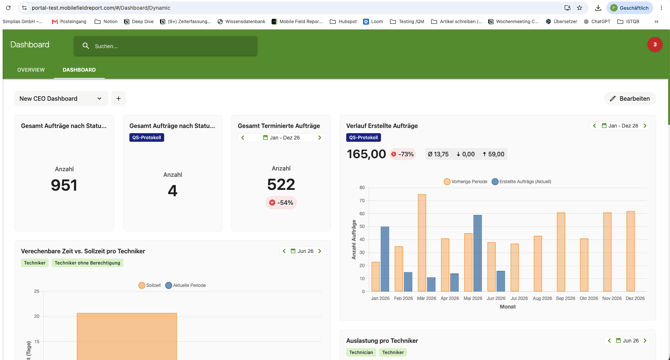Open the Wissensdatenbank bookmark
The width and height of the screenshot is (670, 360).
241,21
